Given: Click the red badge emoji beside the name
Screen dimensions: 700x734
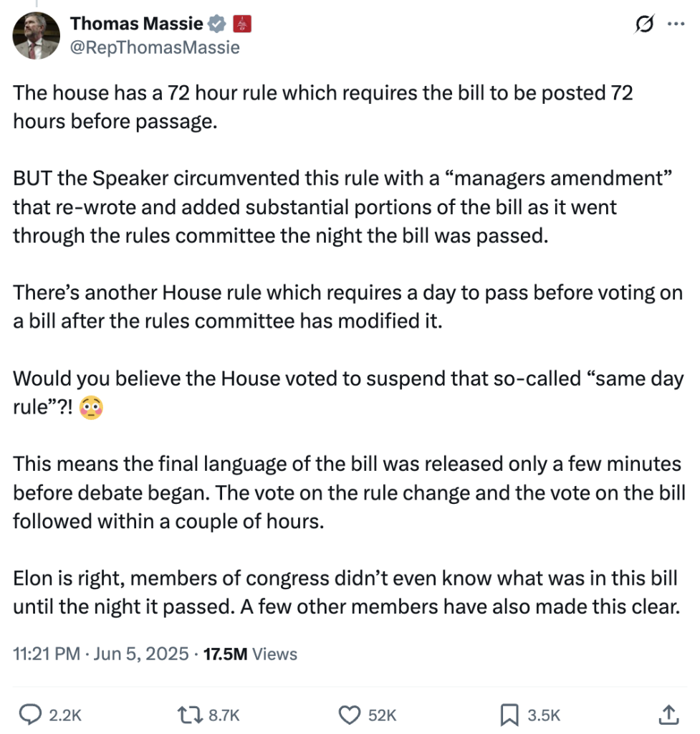Looking at the screenshot, I should point(241,23).
